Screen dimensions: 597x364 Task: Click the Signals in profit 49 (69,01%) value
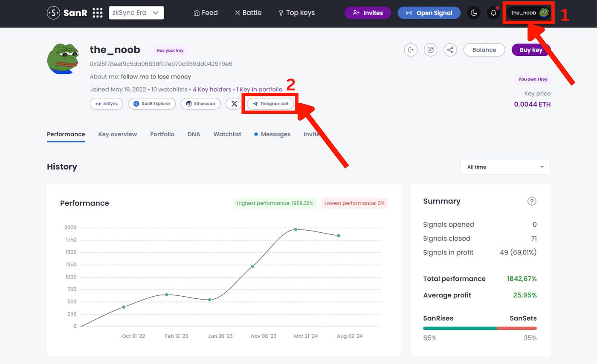(x=518, y=252)
